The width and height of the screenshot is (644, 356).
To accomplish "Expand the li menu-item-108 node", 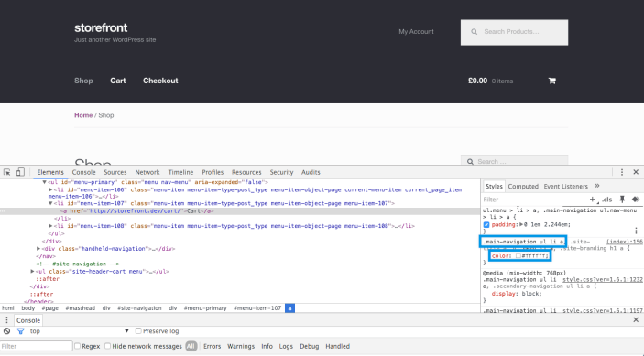I will tap(50, 226).
